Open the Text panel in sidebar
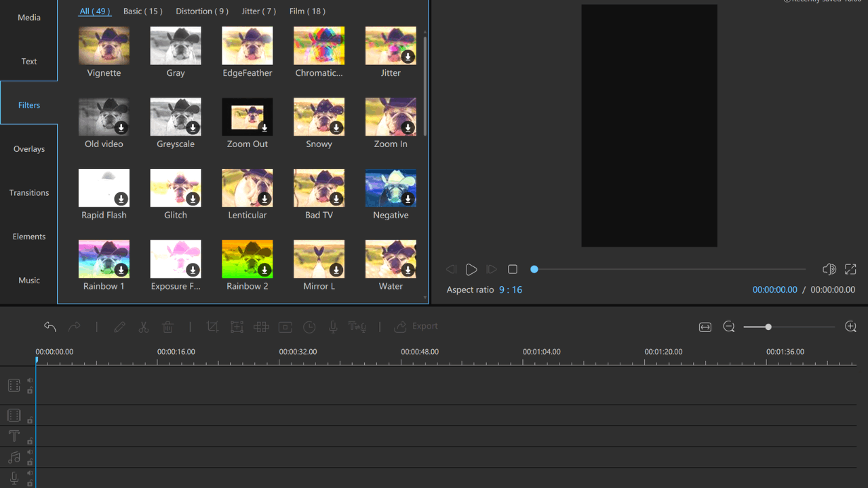868x488 pixels. (29, 61)
